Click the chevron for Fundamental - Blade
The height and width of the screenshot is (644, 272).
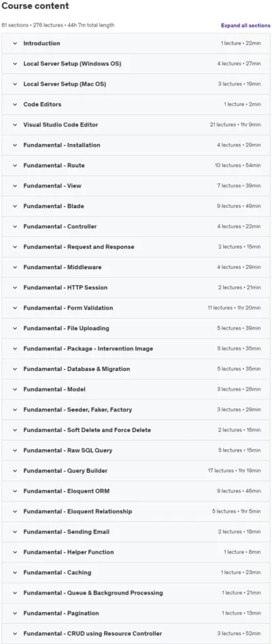(x=15, y=207)
